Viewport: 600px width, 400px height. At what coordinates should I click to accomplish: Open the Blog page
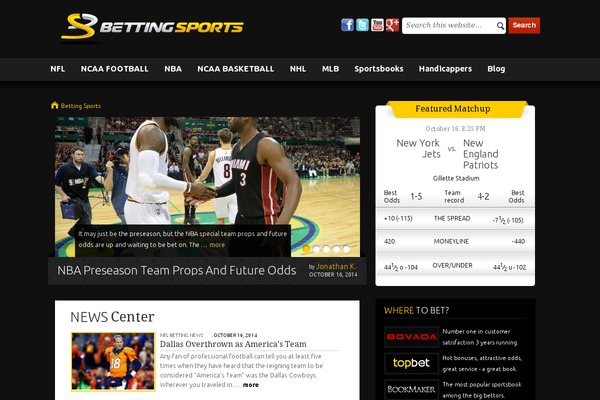coord(496,69)
